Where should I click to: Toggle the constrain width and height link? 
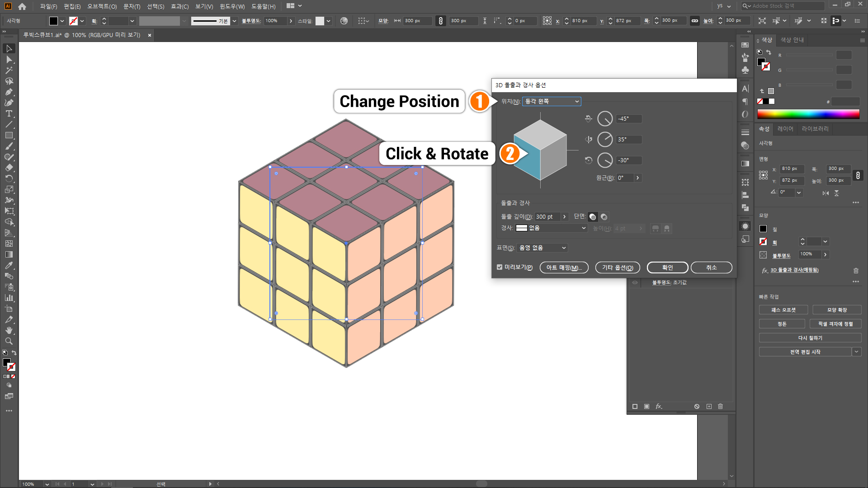[x=858, y=175]
